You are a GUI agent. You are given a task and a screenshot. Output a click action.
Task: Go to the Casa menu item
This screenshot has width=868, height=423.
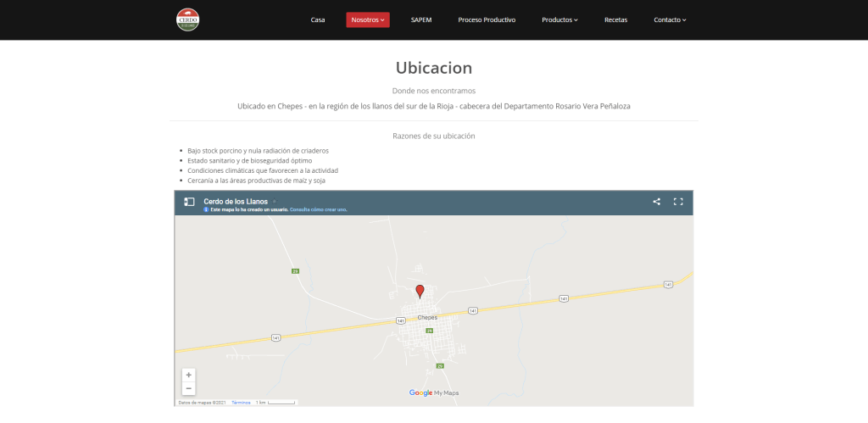(x=318, y=19)
